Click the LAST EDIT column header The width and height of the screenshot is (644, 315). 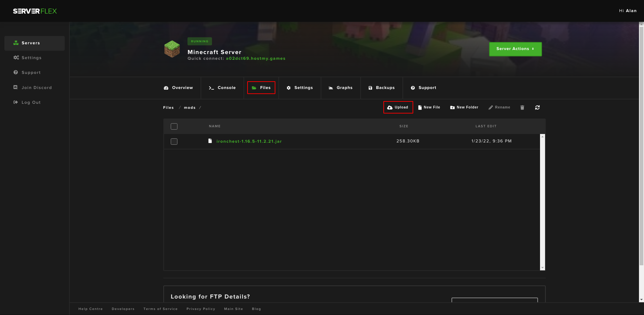pos(486,126)
